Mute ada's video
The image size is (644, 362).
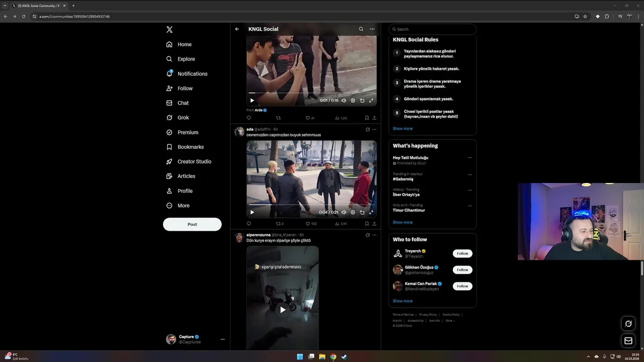point(344,212)
